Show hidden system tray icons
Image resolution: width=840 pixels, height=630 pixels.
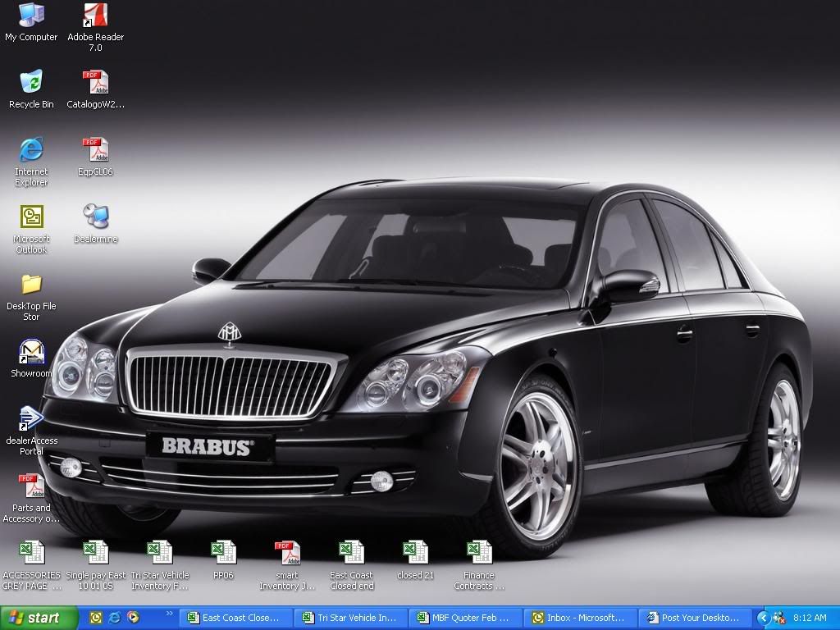coord(763,618)
